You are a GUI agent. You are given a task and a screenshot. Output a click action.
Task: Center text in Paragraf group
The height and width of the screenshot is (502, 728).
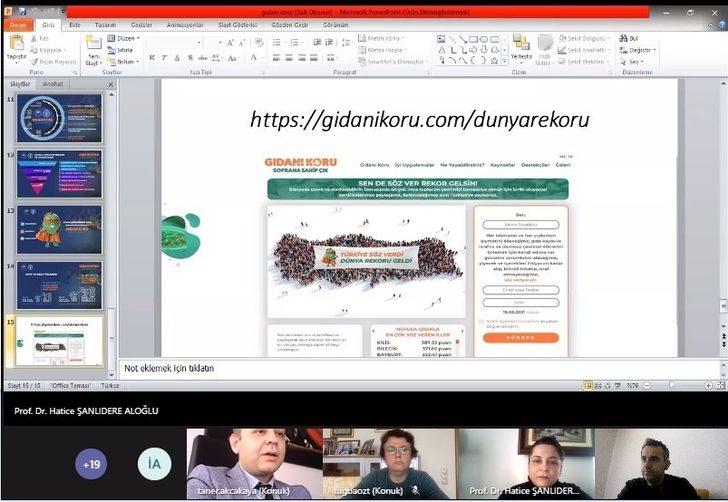(x=289, y=58)
